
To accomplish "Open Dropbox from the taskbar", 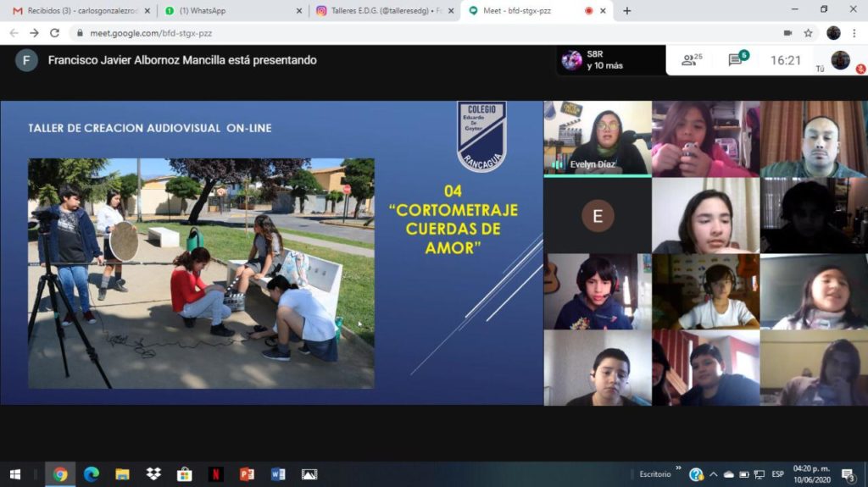I will click(153, 474).
